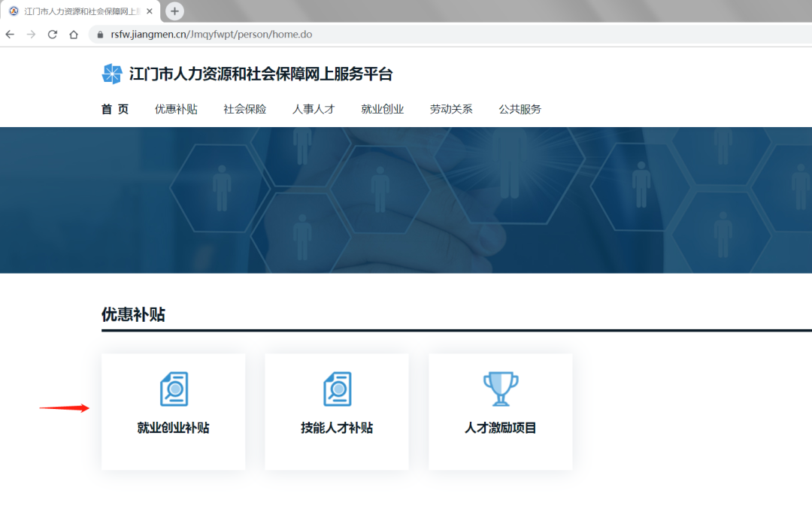Open the 就业创业 navigation menu
812x518 pixels.
(x=382, y=109)
